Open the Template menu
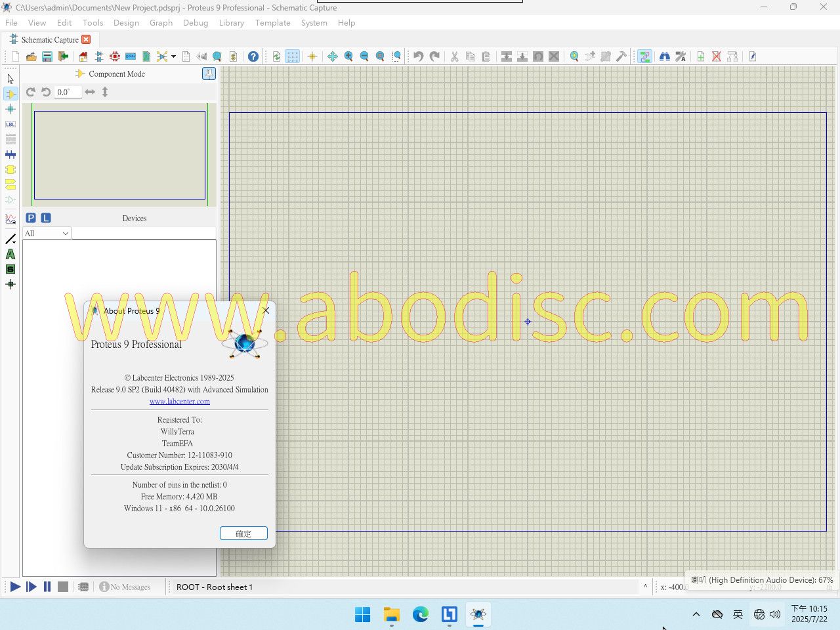 click(272, 22)
